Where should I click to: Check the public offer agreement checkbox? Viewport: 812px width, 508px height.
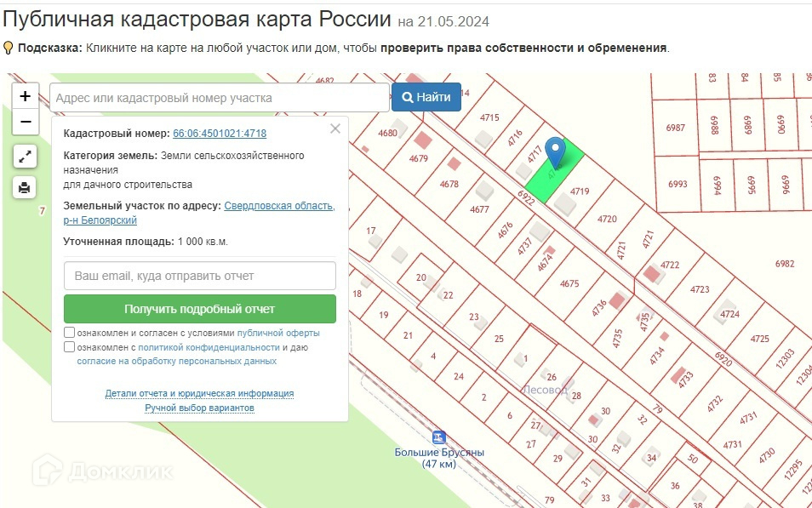point(70,333)
